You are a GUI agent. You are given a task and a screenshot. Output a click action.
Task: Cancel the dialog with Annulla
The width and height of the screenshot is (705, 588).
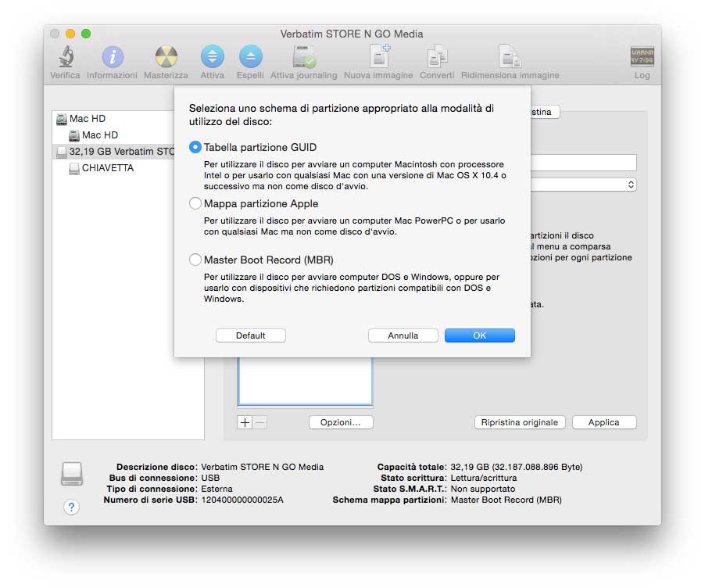pyautogui.click(x=403, y=335)
